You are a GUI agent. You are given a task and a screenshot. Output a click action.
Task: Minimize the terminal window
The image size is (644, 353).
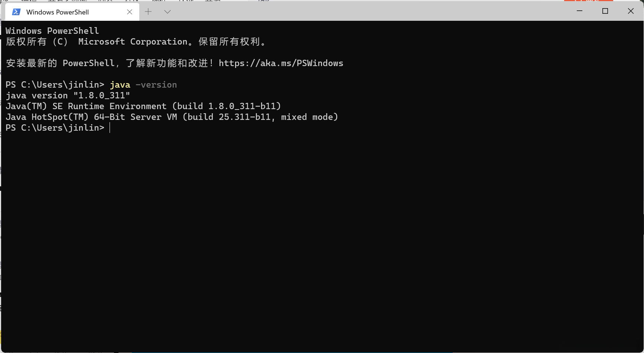pyautogui.click(x=579, y=11)
